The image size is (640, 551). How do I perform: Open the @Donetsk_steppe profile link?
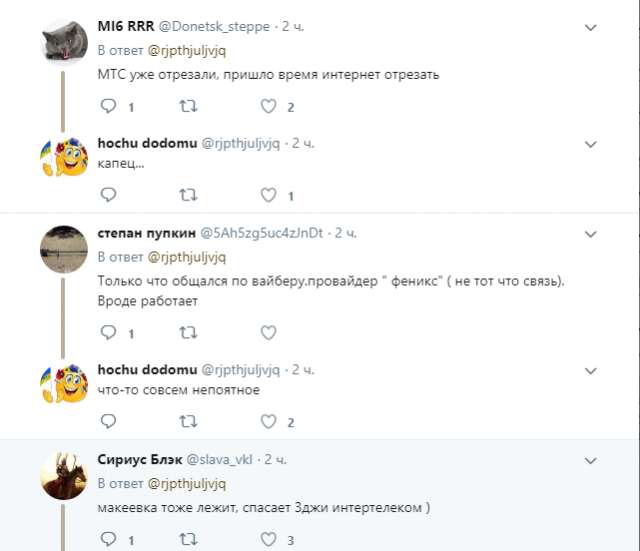click(214, 27)
